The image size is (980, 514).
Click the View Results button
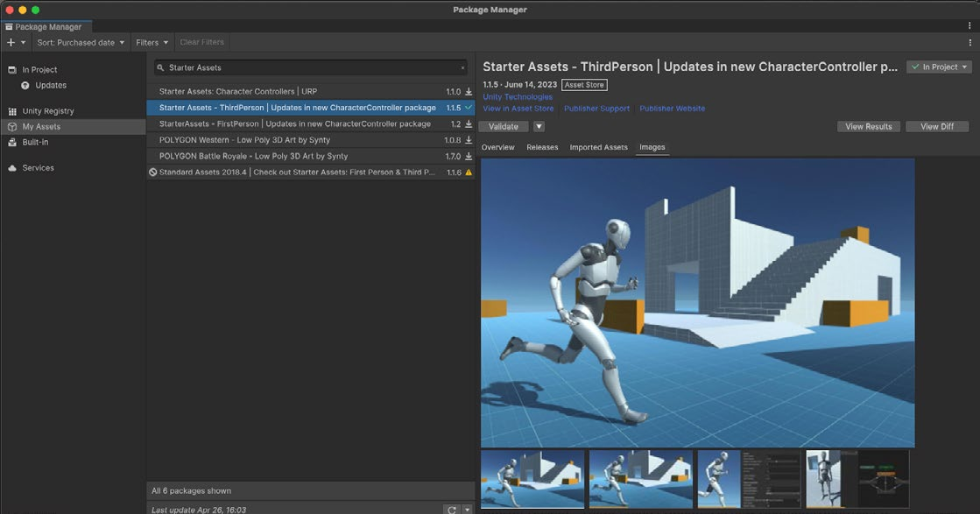869,126
